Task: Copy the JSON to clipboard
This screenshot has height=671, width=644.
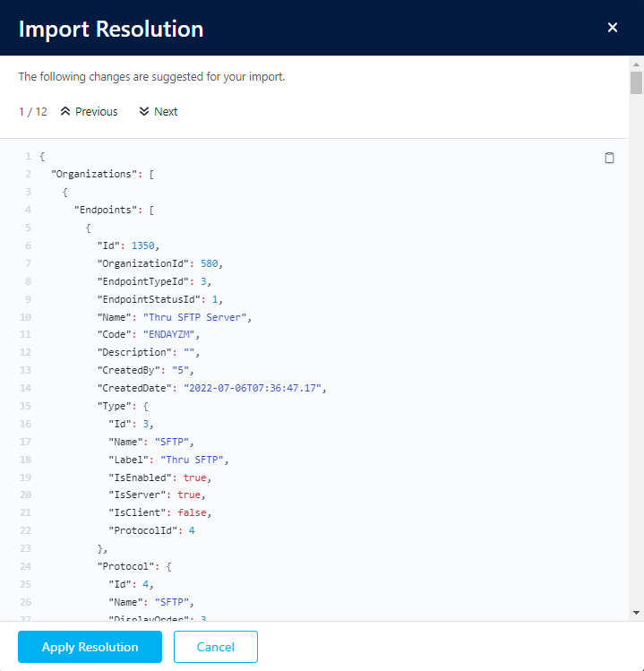Action: tap(609, 158)
